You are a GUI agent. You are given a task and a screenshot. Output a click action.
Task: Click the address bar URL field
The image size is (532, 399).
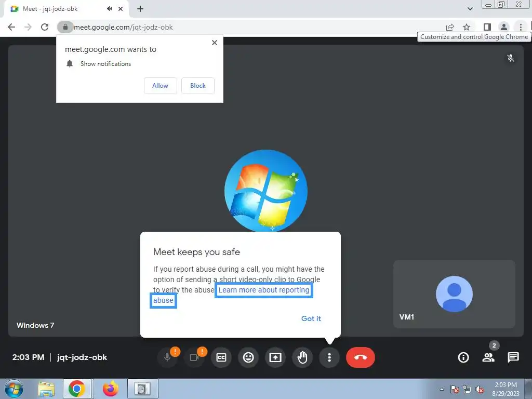252,27
